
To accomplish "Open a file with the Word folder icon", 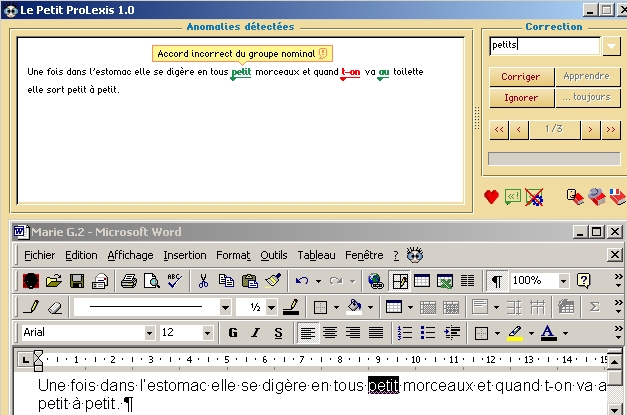I will point(54,281).
